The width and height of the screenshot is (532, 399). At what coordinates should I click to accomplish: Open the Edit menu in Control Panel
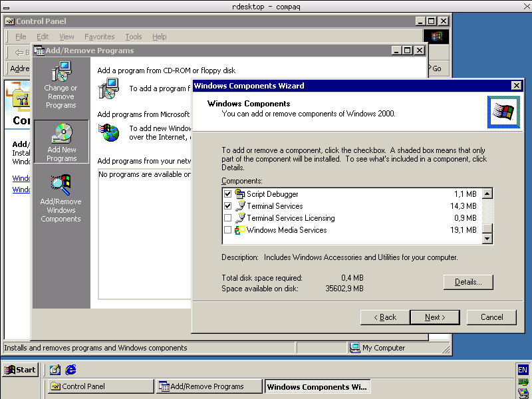43,37
